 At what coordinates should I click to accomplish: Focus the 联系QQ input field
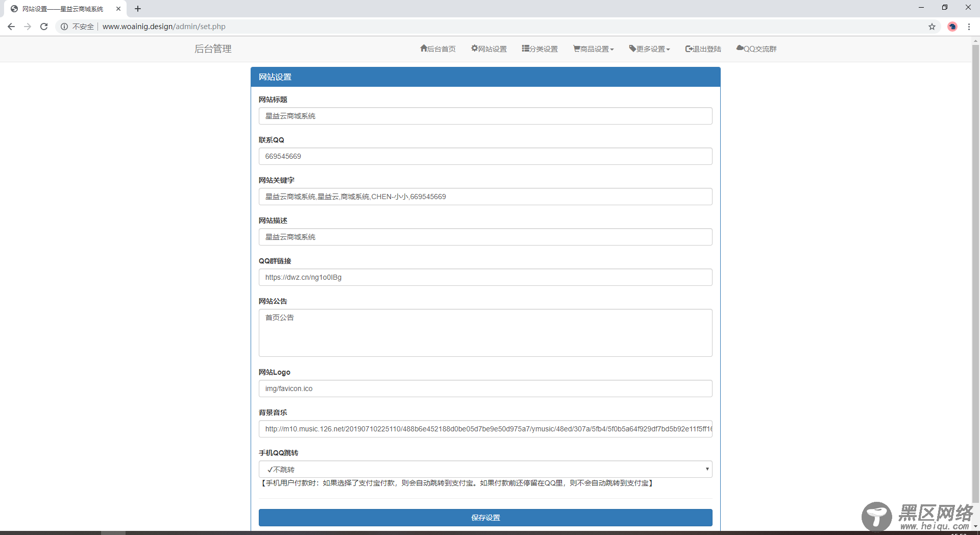tap(485, 156)
